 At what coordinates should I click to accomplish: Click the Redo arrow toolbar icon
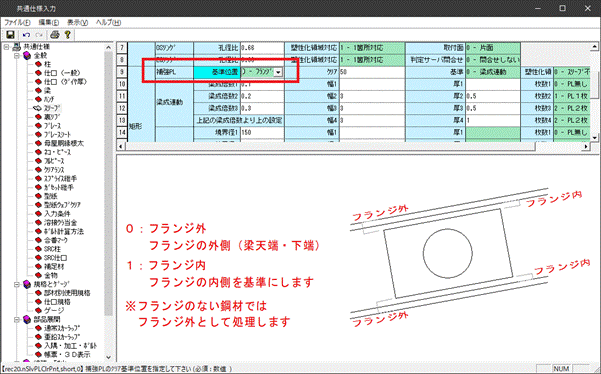click(x=39, y=35)
